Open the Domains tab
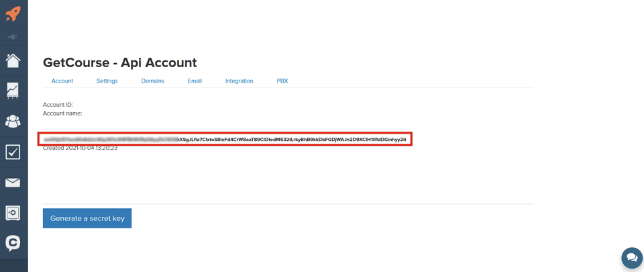 [152, 81]
